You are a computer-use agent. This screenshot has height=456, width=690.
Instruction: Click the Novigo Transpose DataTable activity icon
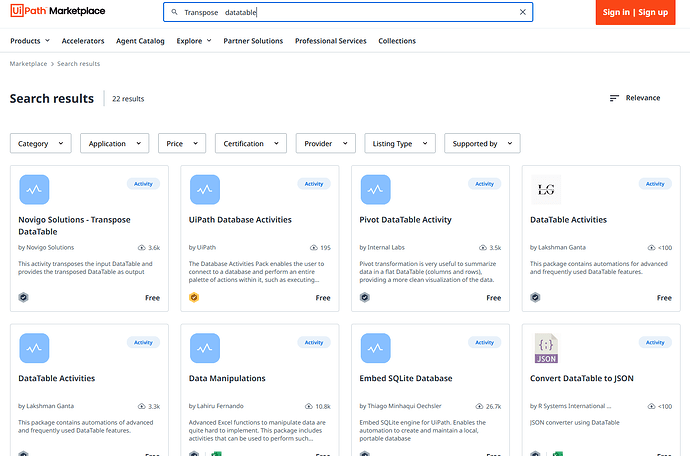[34, 190]
